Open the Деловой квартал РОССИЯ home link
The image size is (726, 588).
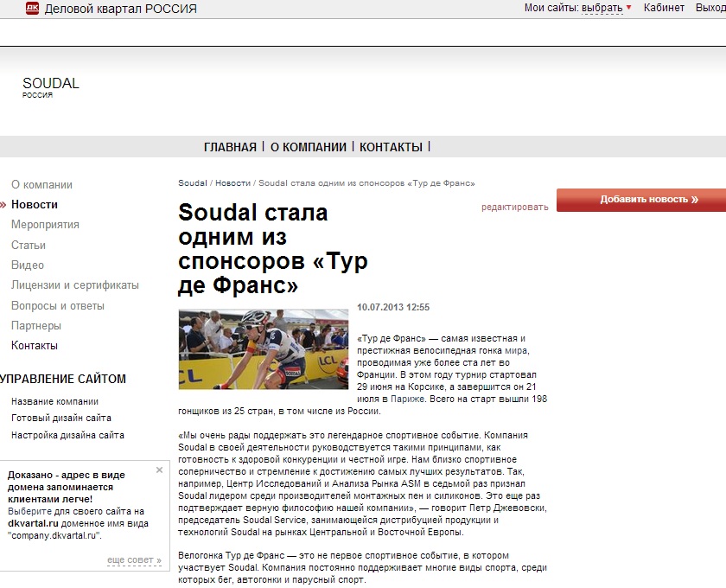120,9
